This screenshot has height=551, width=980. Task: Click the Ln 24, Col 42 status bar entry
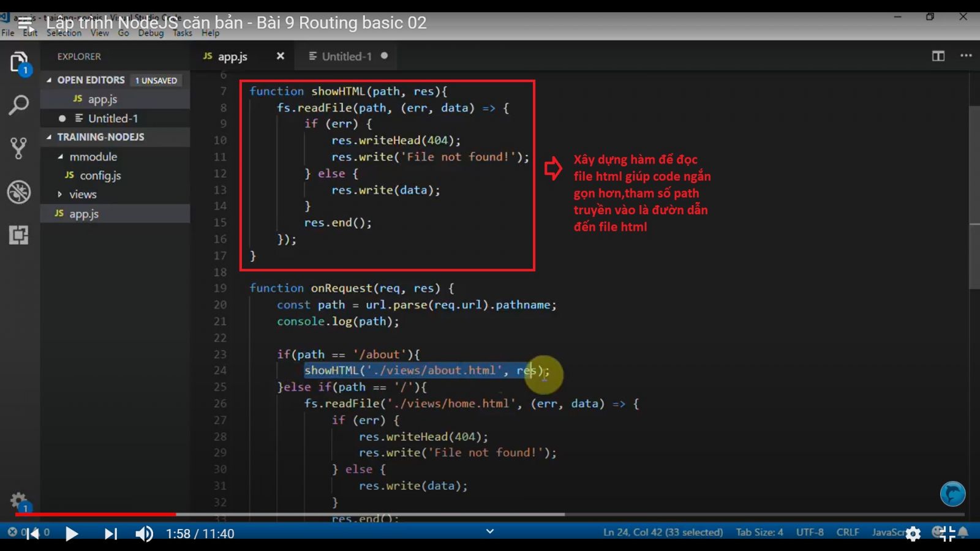pos(663,532)
